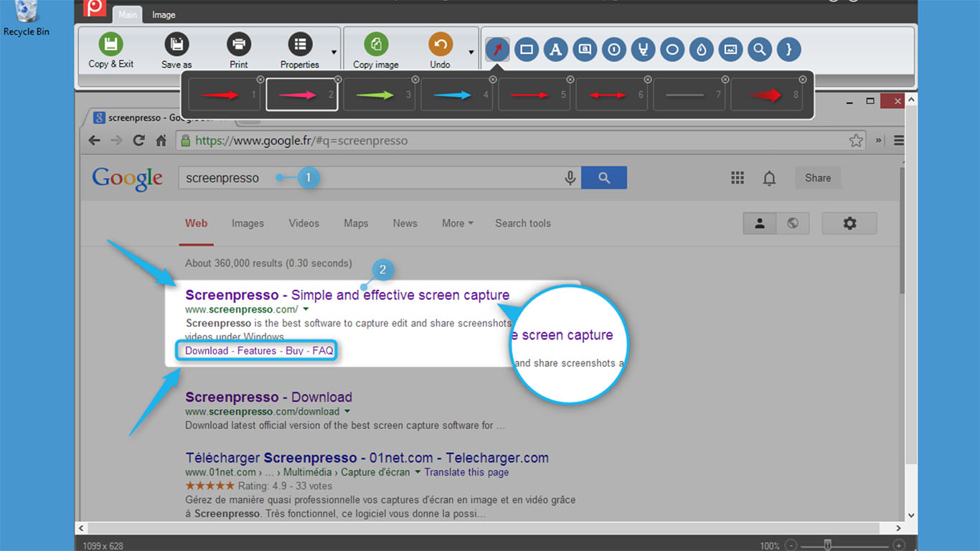The width and height of the screenshot is (980, 551).
Task: Select the numbering step tool
Action: click(x=614, y=50)
